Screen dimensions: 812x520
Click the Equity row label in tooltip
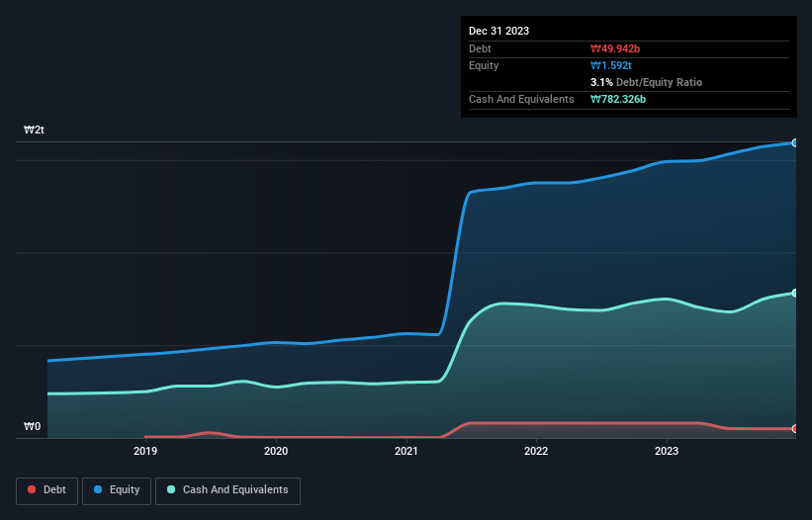(x=484, y=65)
